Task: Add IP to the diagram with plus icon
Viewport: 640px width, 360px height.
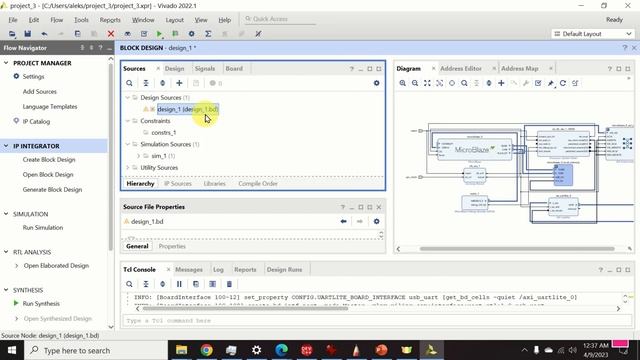Action: (501, 83)
